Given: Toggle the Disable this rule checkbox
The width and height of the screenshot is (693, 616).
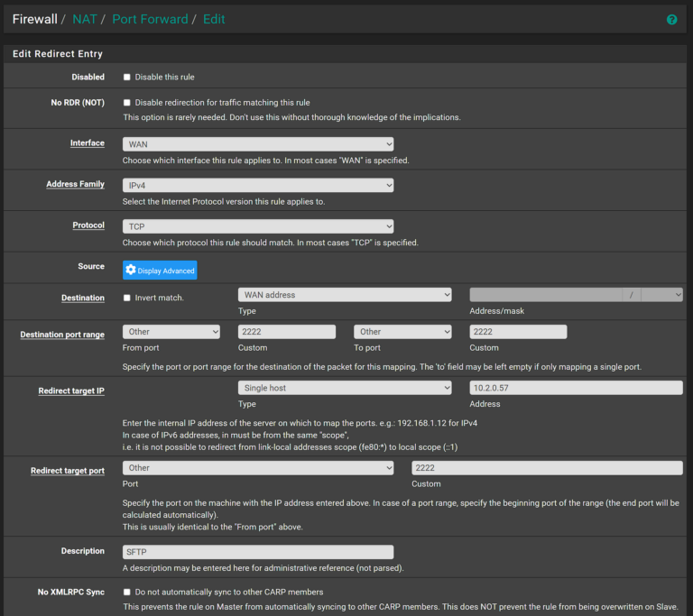Looking at the screenshot, I should (127, 78).
